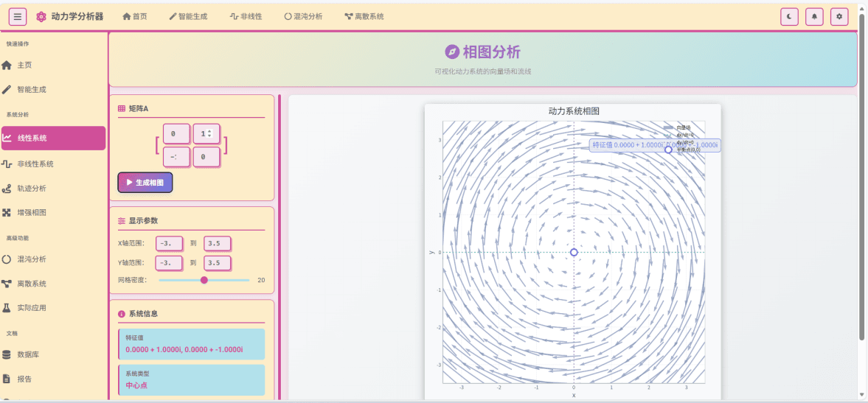Click the 特征值 values text
Screen dimensions: 868x403
click(184, 350)
